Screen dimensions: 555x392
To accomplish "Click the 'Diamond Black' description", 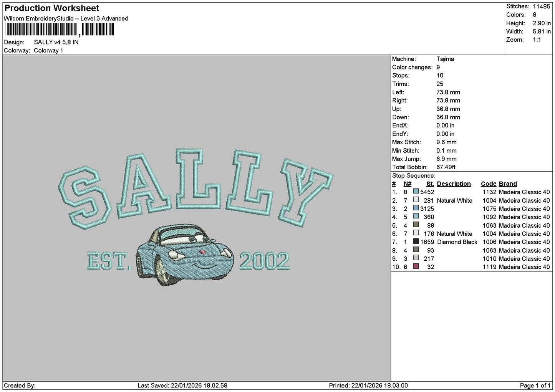I will point(457,242).
